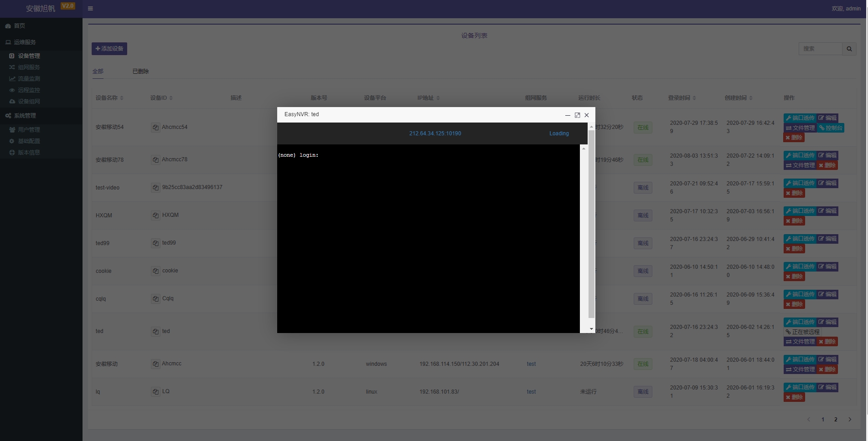This screenshot has width=868, height=441.
Task: Sort table by 设备ID column
Action: (x=161, y=98)
